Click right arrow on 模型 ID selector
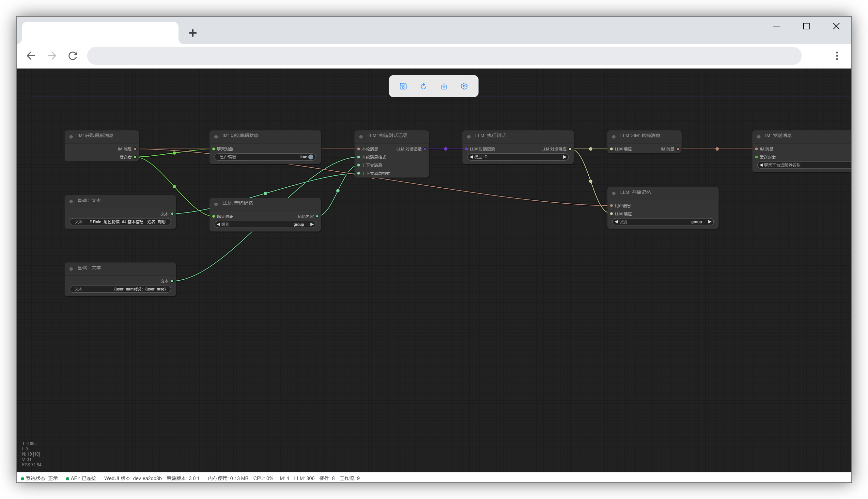The width and height of the screenshot is (868, 499). coord(565,157)
